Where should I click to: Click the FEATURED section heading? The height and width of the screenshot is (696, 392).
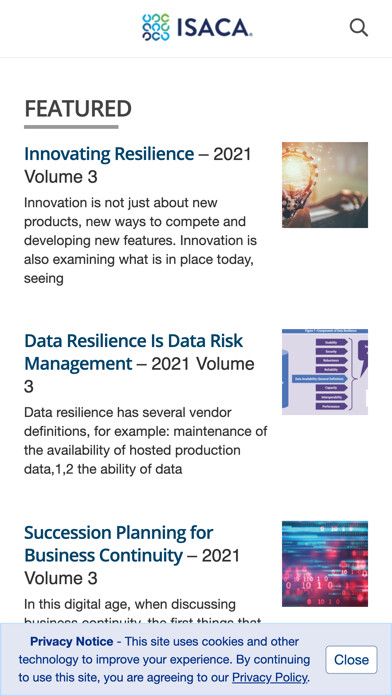point(78,109)
